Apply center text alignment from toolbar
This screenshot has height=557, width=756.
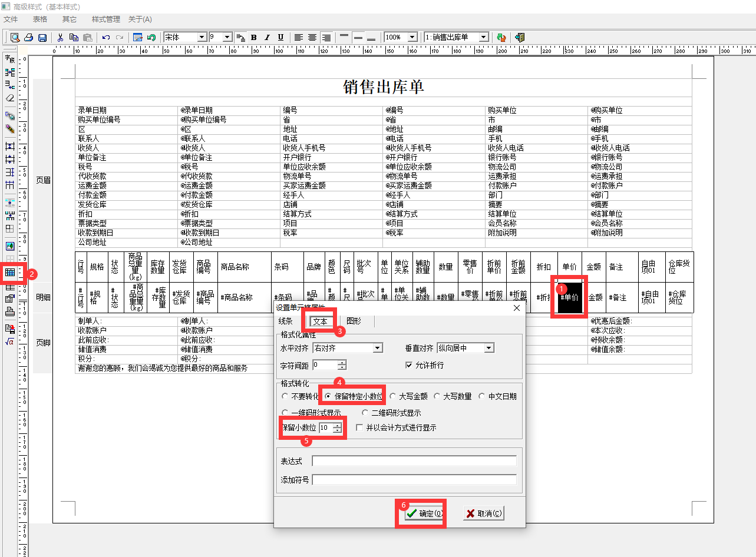click(x=312, y=37)
